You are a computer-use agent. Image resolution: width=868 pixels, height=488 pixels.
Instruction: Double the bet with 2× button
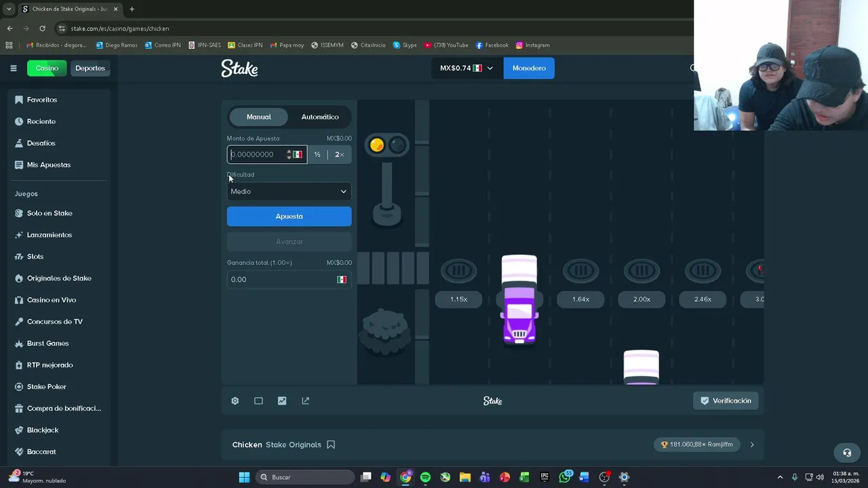click(339, 155)
